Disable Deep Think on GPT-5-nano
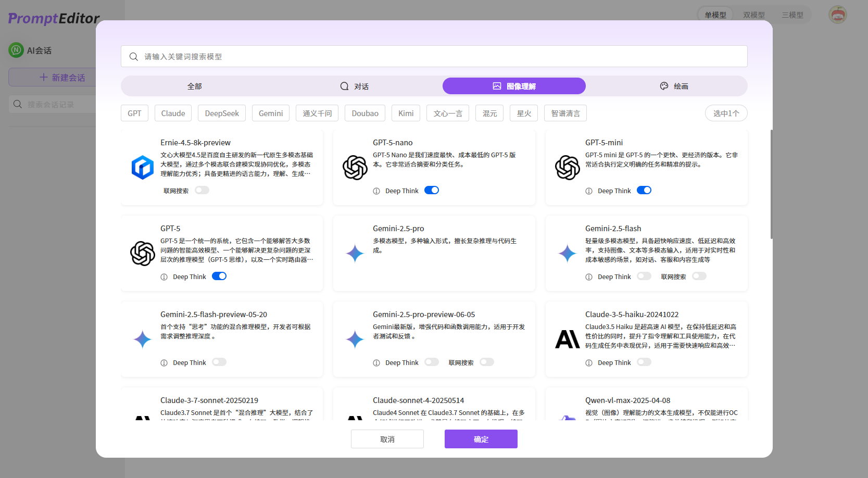The image size is (868, 478). [431, 190]
